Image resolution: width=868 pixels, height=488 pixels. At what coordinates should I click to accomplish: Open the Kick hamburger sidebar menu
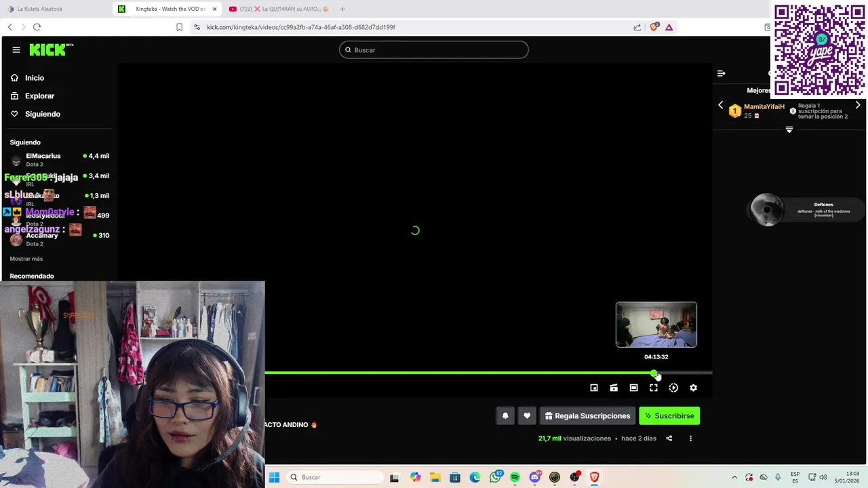[x=16, y=49]
